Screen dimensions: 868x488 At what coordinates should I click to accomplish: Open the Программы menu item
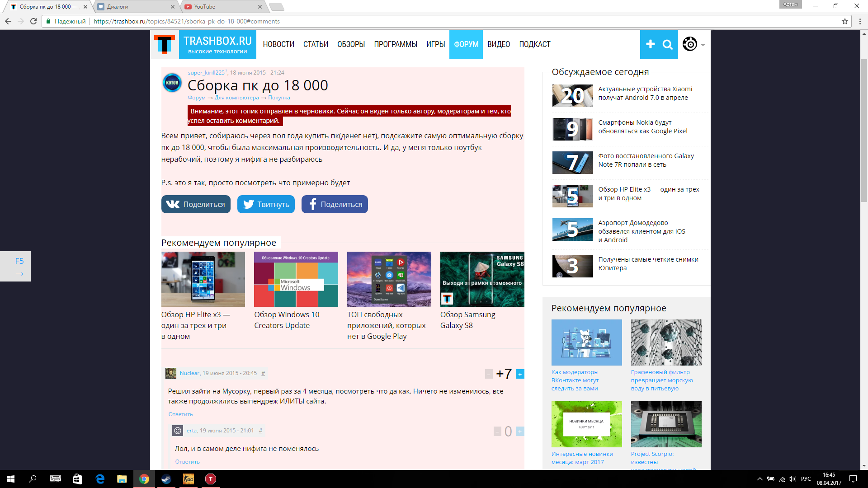pyautogui.click(x=396, y=44)
